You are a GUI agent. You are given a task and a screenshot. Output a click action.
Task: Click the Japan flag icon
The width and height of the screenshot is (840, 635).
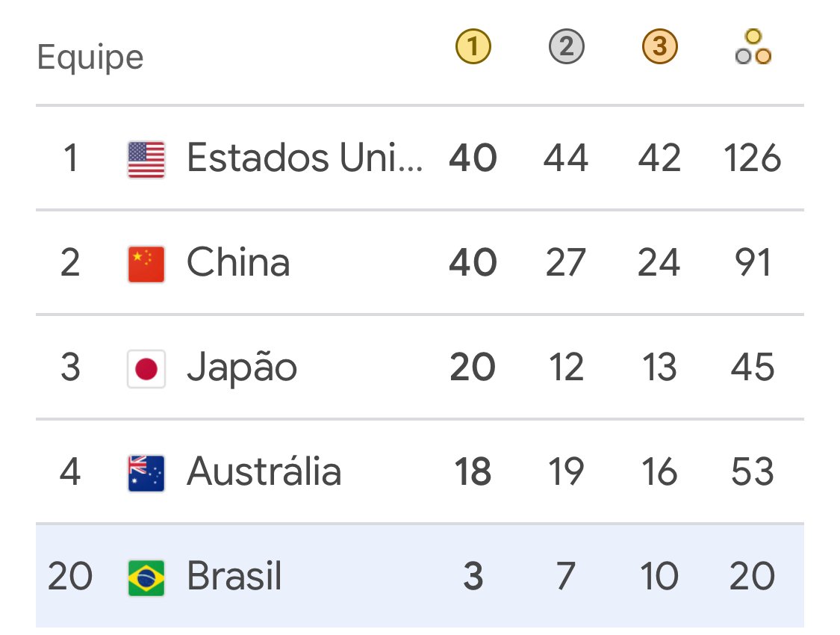tap(146, 369)
